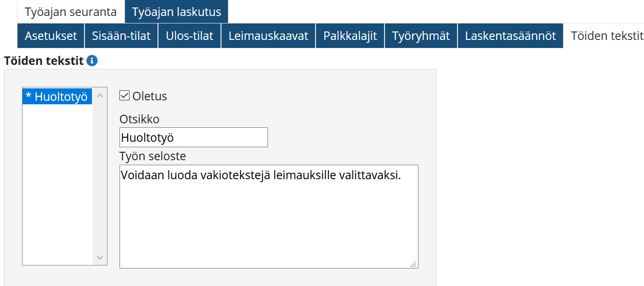Click the list scrollbar down arrow
Screen dimensions: 644x286
pos(99,258)
